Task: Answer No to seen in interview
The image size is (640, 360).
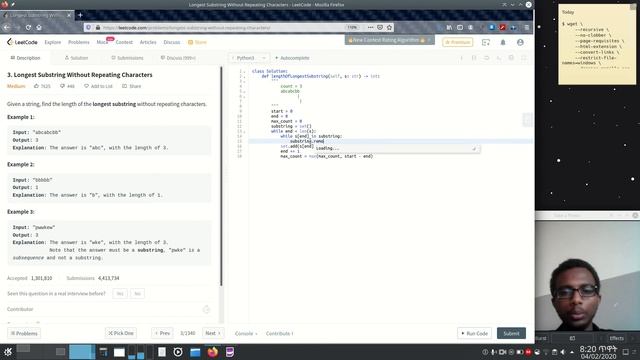Action: (x=138, y=293)
